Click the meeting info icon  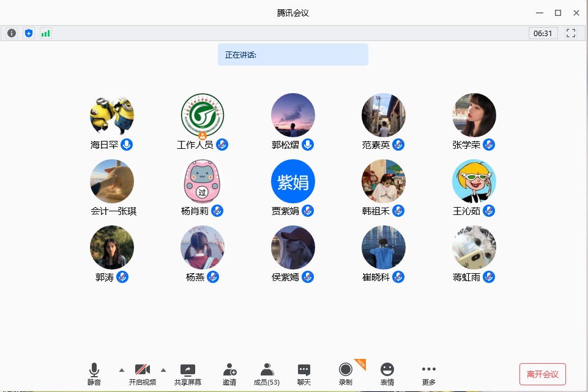[x=12, y=33]
